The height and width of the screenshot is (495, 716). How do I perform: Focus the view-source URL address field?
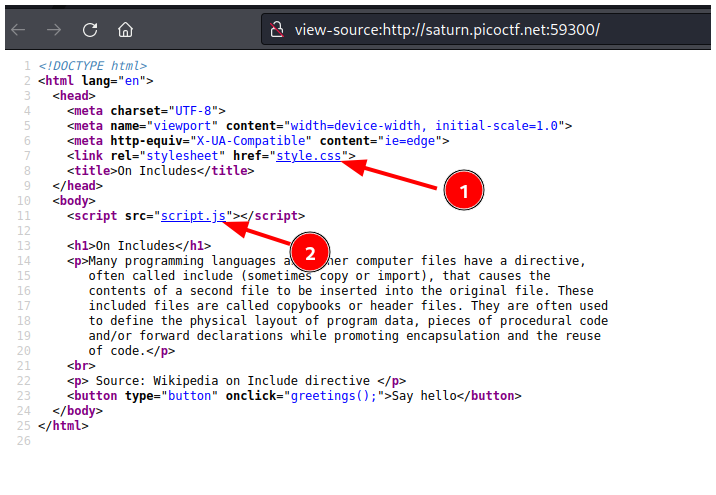point(450,29)
